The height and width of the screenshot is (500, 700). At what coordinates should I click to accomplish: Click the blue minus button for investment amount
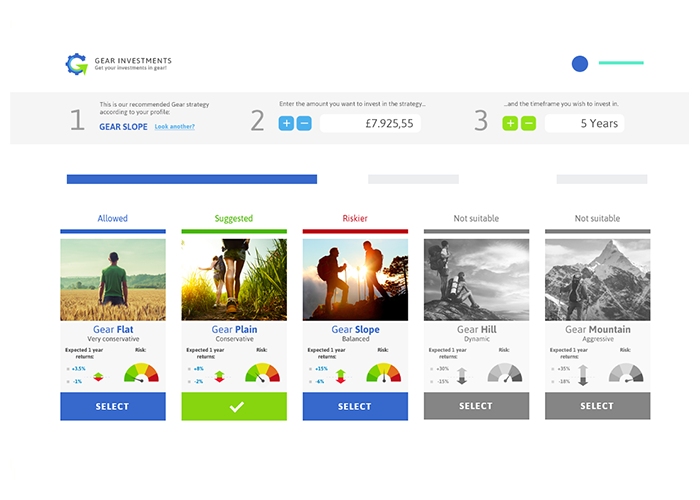point(304,123)
